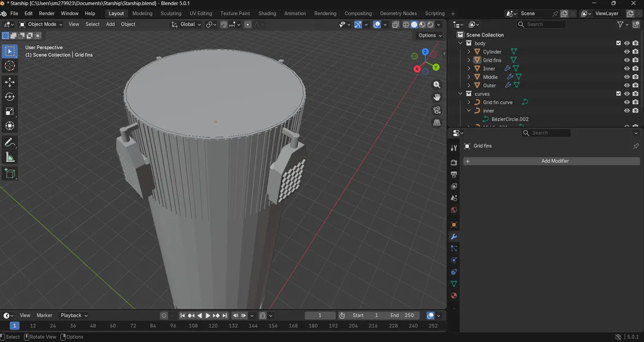Switch viewport to wireframe shading

(406, 24)
